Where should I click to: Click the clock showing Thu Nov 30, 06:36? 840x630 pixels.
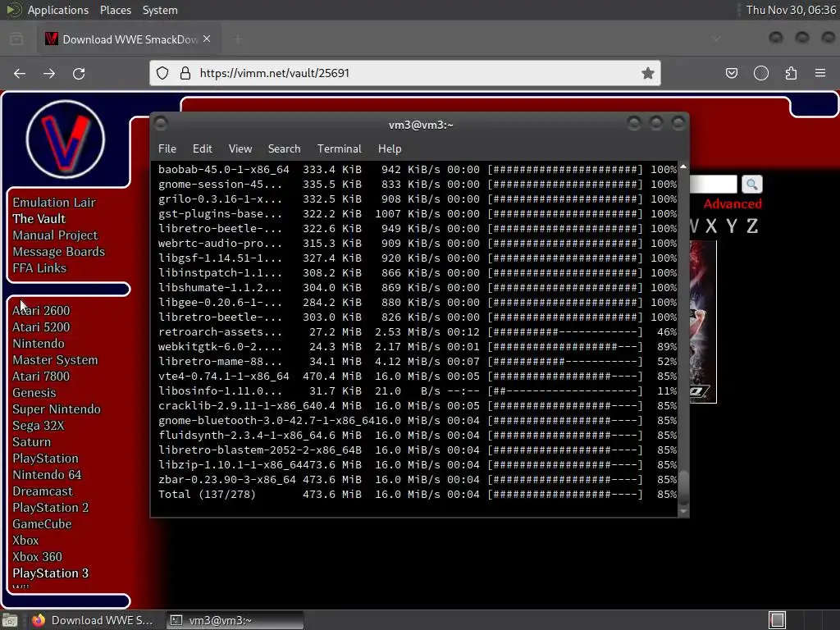pyautogui.click(x=791, y=10)
